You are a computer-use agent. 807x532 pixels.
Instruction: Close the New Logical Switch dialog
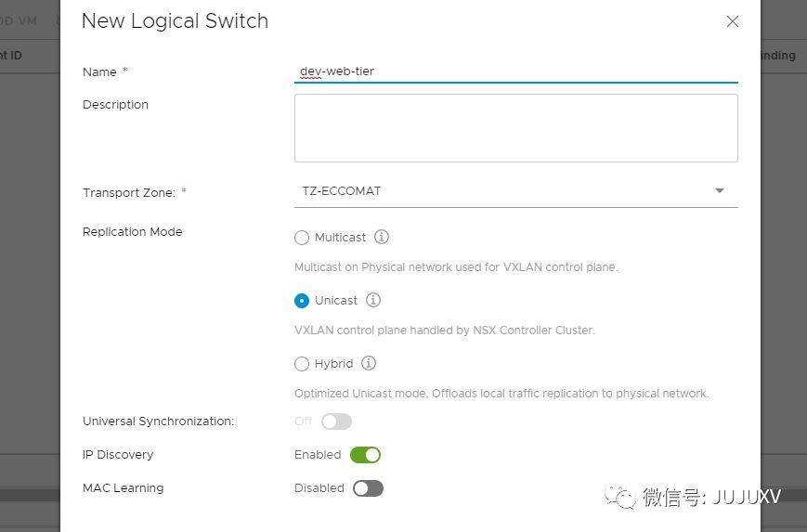[x=733, y=21]
